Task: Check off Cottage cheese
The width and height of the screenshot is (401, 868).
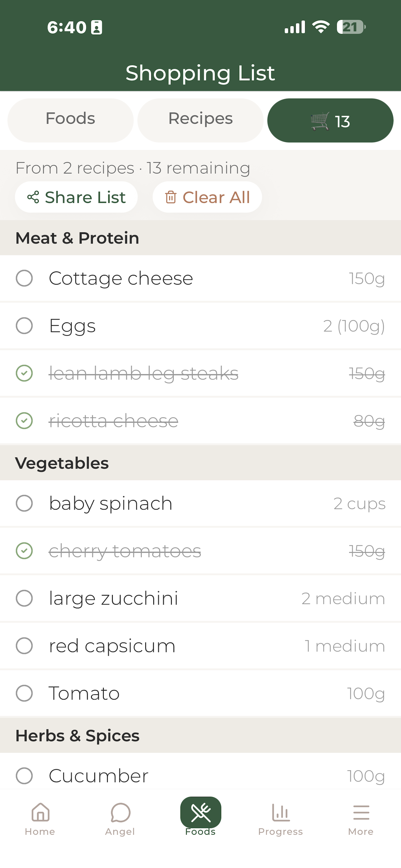Action: pos(24,278)
